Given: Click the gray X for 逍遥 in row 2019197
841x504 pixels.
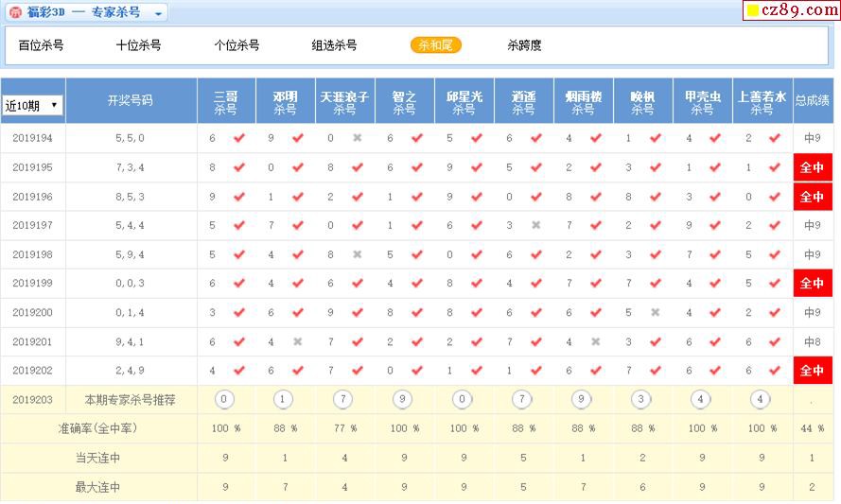Looking at the screenshot, I should point(535,225).
